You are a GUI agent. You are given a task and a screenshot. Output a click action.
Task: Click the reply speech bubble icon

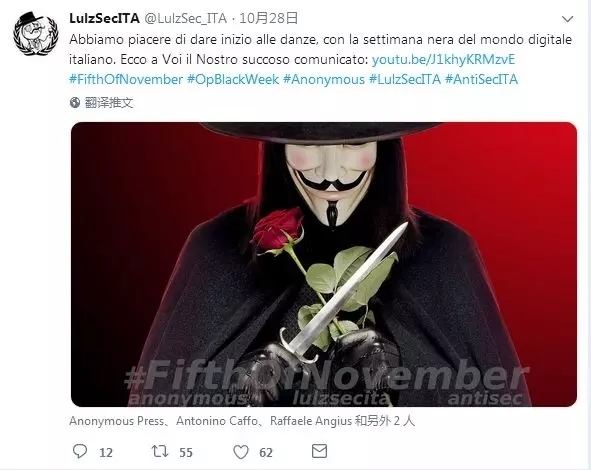click(80, 451)
